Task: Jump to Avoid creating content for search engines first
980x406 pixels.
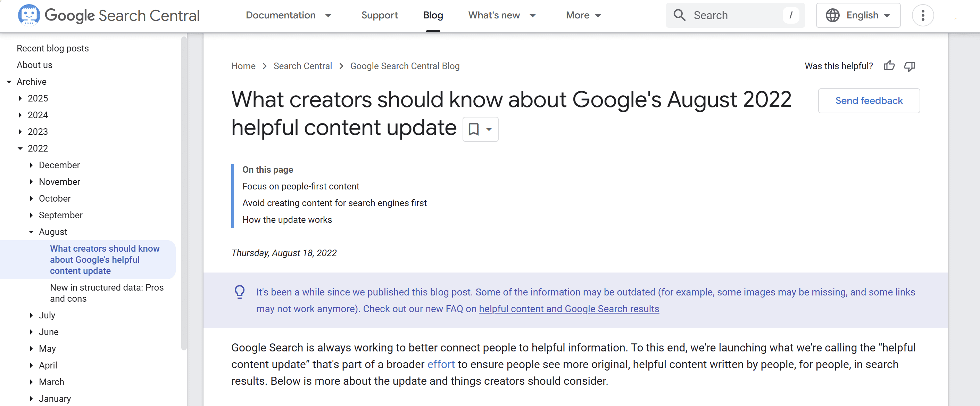Action: 334,203
